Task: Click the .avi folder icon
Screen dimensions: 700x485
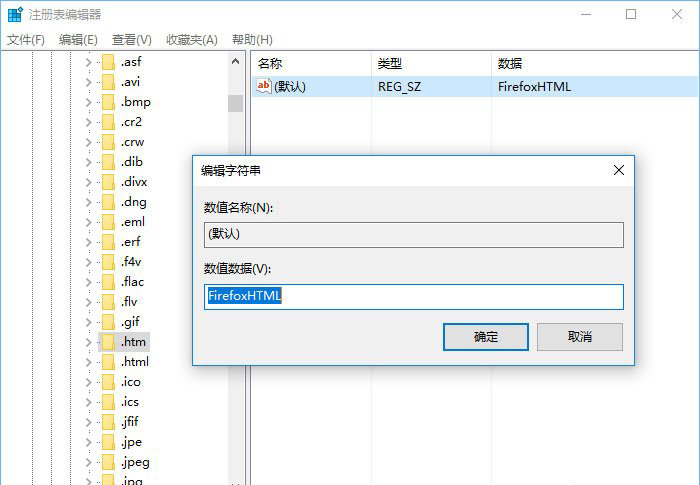Action: pos(108,82)
